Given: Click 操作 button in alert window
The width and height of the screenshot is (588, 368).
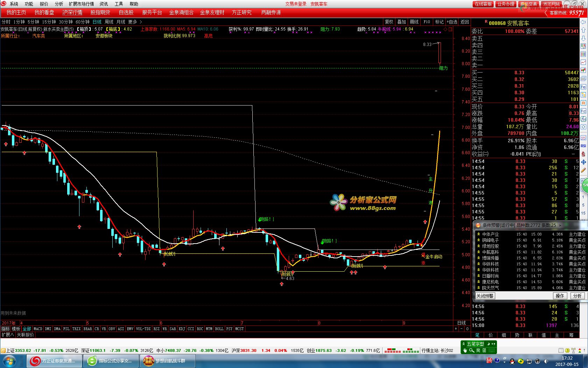Looking at the screenshot, I should point(560,296).
